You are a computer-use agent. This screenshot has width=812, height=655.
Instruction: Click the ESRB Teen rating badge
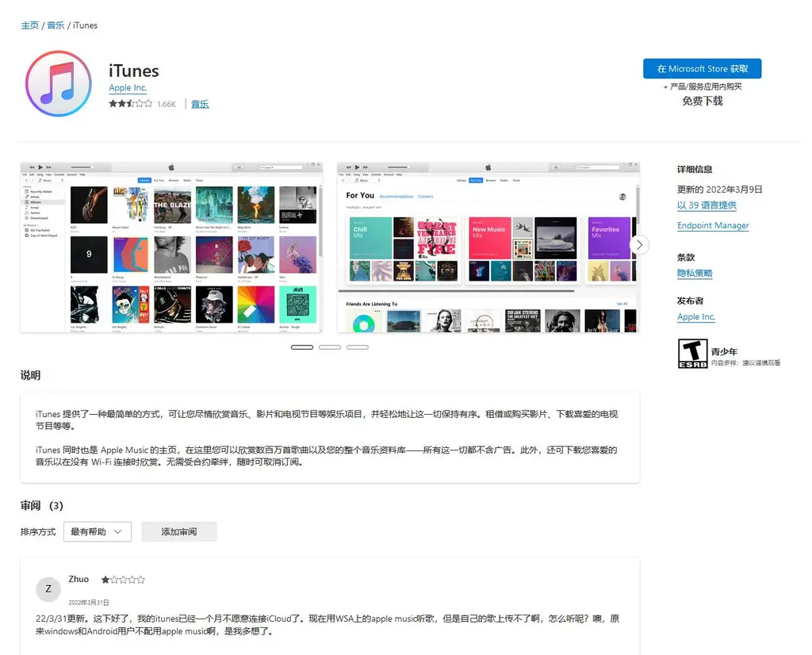tap(692, 354)
